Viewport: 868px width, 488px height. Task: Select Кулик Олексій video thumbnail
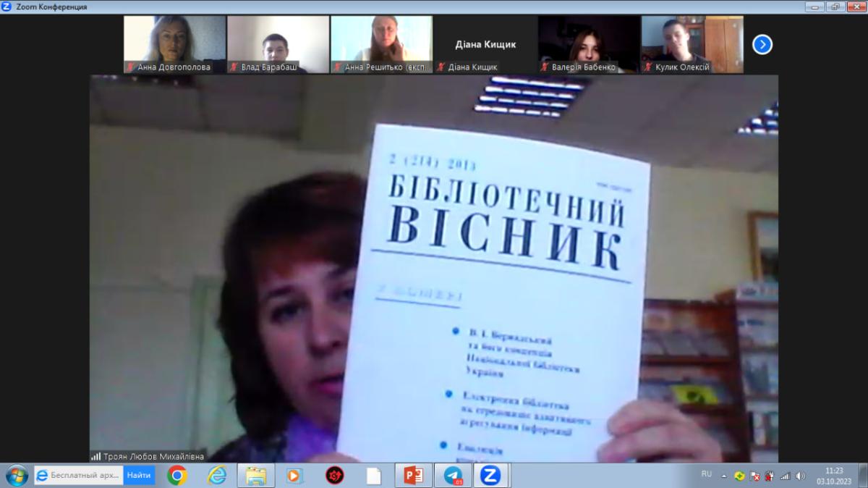[x=692, y=44]
